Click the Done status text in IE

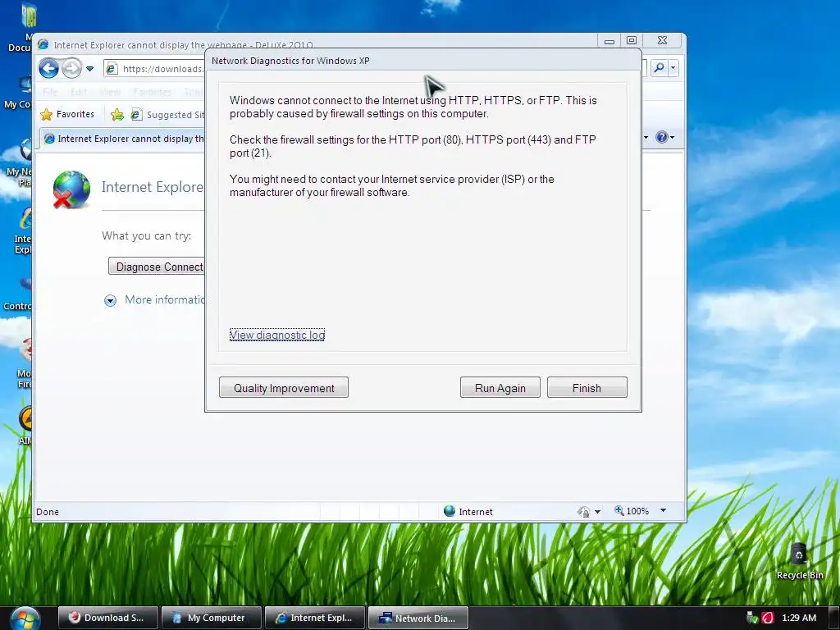pos(47,512)
